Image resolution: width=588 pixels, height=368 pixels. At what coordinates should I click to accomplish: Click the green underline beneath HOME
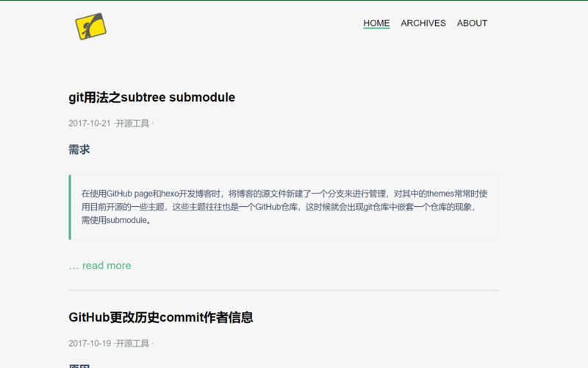click(x=376, y=29)
